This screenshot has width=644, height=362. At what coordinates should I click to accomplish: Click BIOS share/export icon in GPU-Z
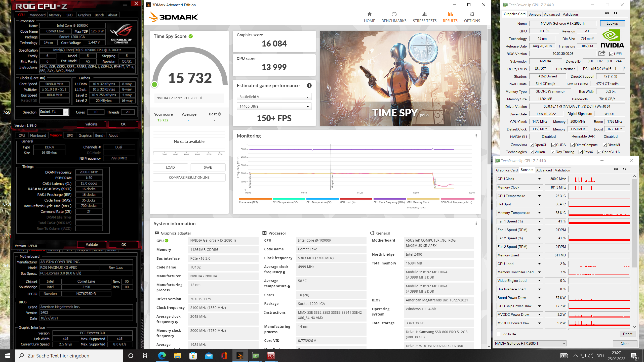point(601,54)
